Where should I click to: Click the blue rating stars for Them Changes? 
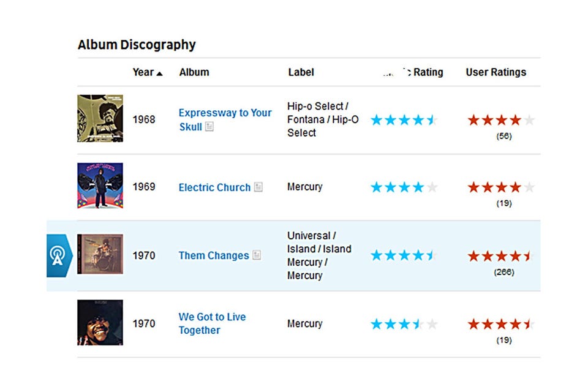click(404, 255)
